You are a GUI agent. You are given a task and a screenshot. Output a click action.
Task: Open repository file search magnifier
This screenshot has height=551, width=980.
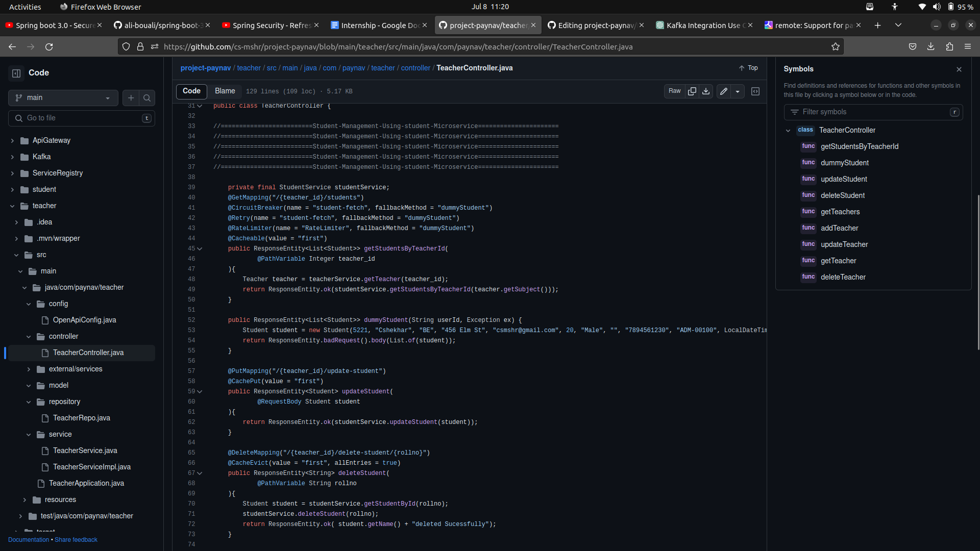[147, 98]
